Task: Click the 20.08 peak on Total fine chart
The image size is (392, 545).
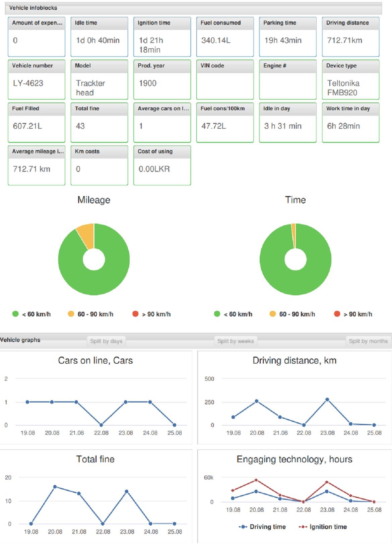Action: pos(55,487)
